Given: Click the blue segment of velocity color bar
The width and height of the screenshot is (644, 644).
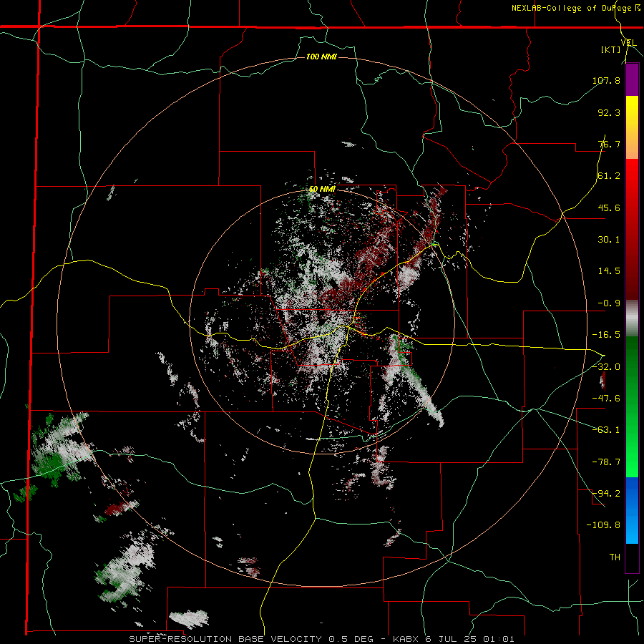Looking at the screenshot, I should (x=632, y=510).
